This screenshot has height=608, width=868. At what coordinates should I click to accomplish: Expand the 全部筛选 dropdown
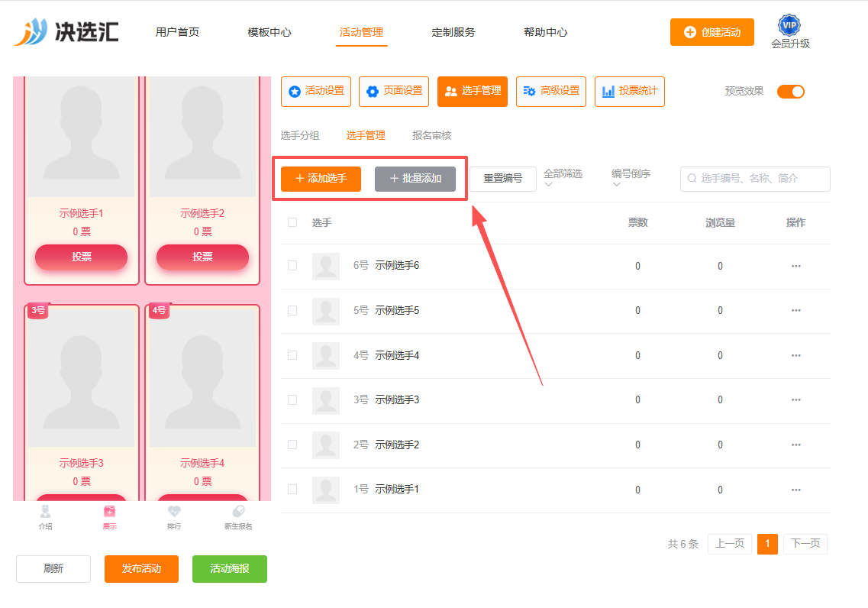(x=563, y=178)
